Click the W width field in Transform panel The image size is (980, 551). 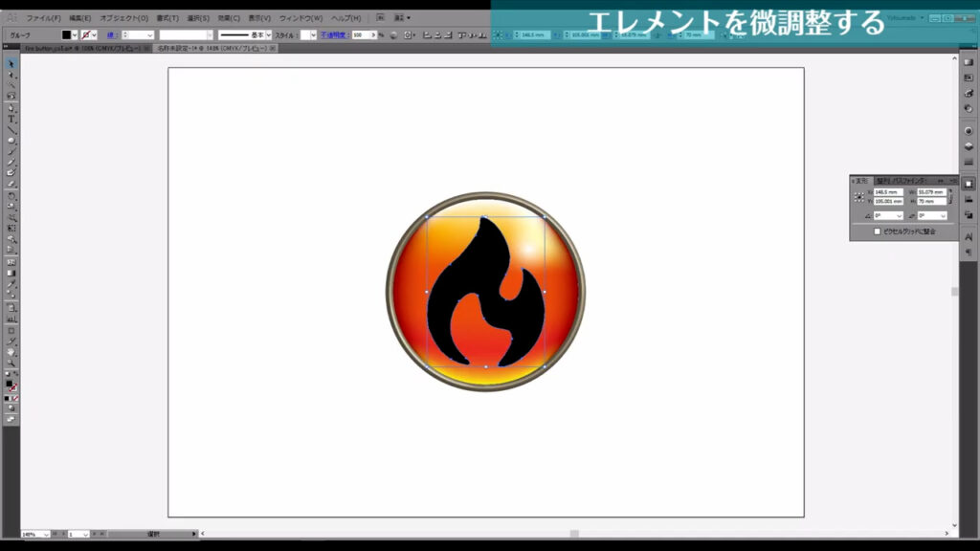click(x=931, y=192)
